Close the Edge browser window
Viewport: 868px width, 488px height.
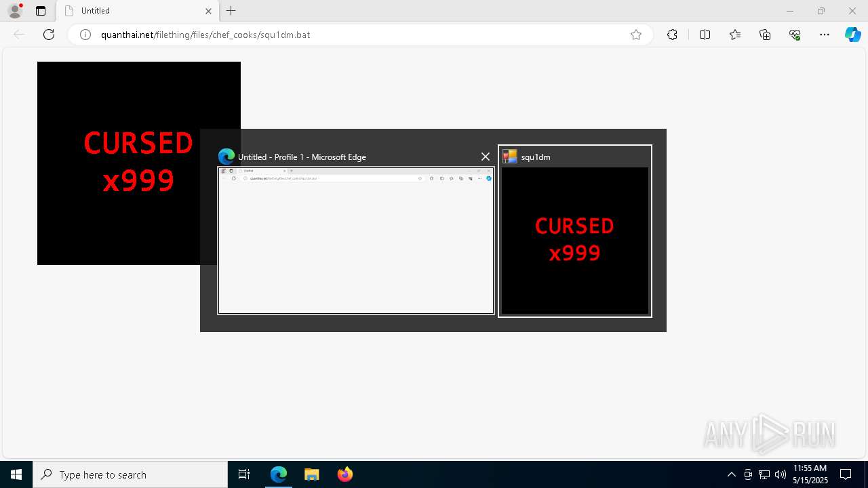(x=852, y=11)
